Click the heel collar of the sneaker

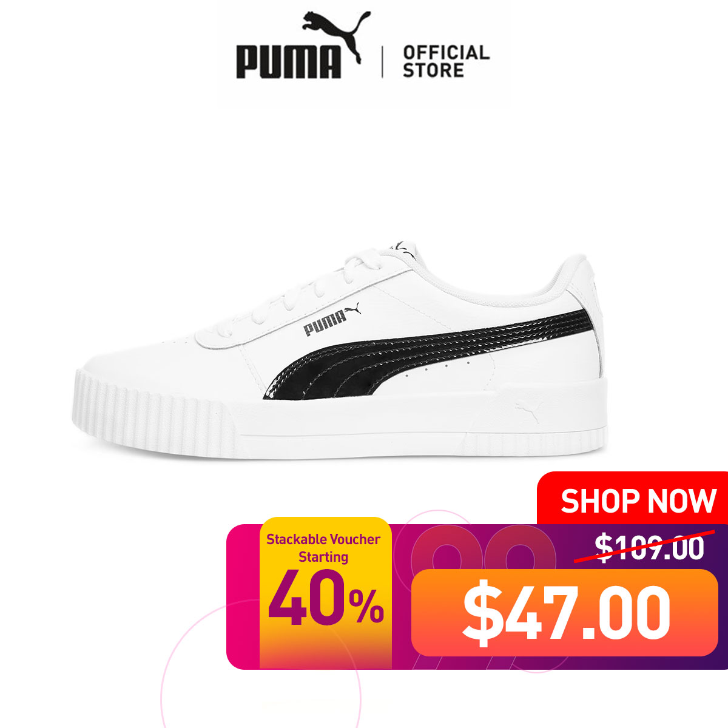576,273
